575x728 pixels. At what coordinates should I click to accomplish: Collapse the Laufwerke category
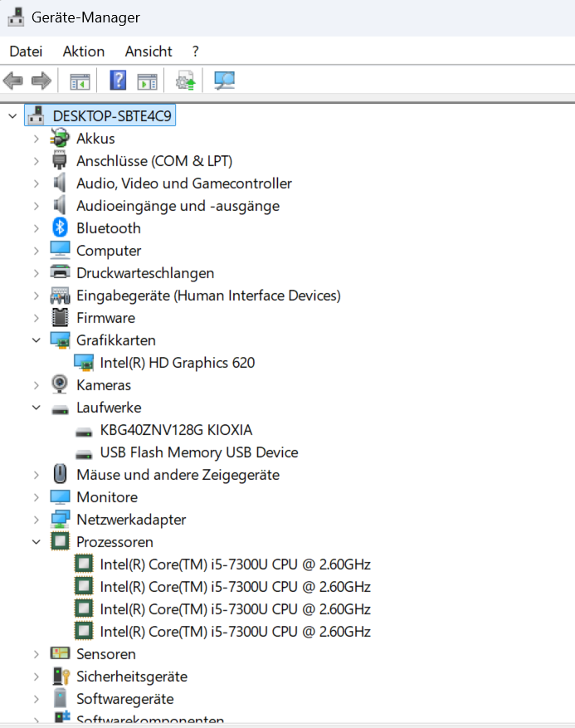coord(37,408)
